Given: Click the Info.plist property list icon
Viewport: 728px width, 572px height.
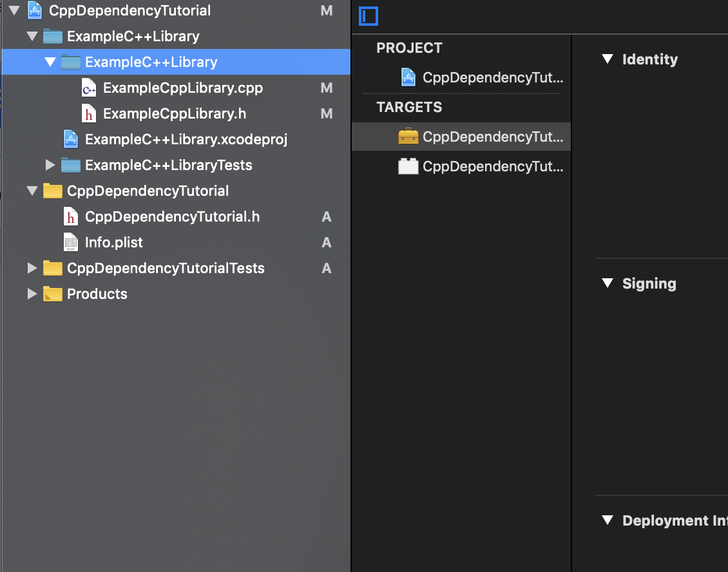Looking at the screenshot, I should [72, 242].
